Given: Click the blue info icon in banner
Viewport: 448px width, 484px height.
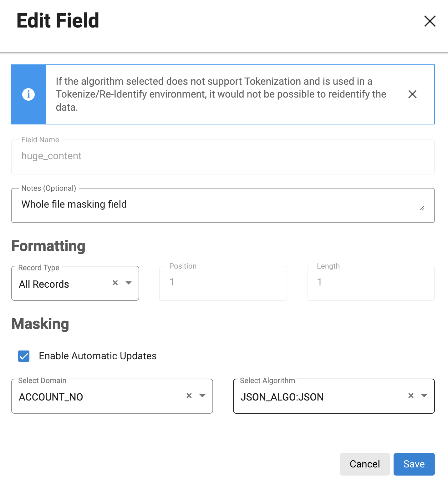Looking at the screenshot, I should point(28,94).
